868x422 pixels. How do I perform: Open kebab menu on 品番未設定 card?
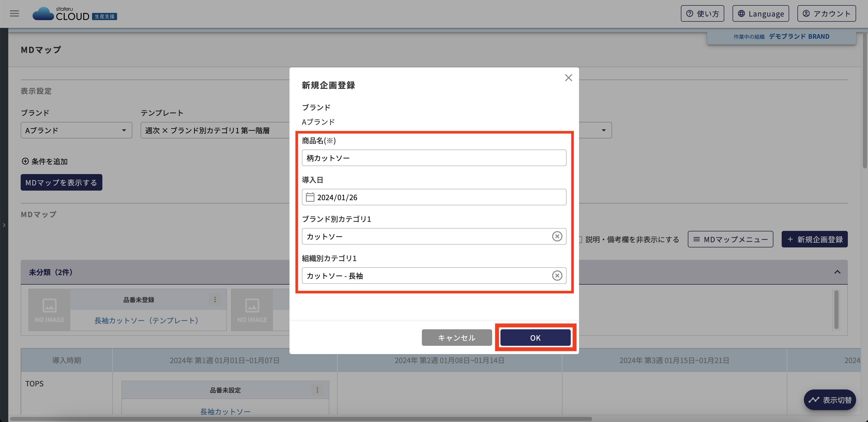[317, 390]
